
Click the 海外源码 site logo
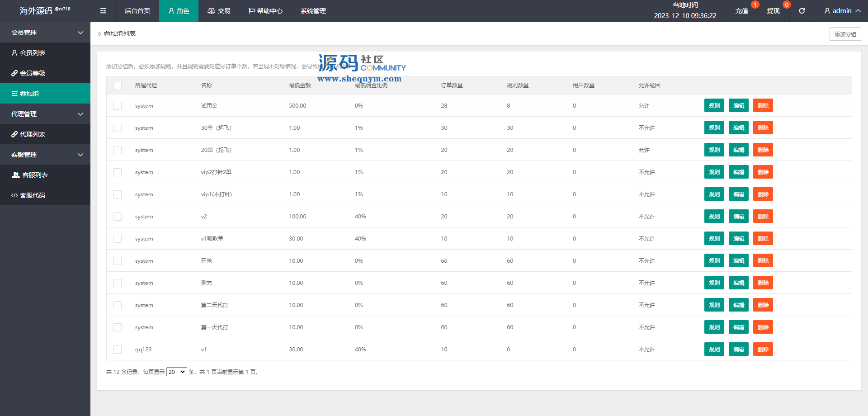45,10
